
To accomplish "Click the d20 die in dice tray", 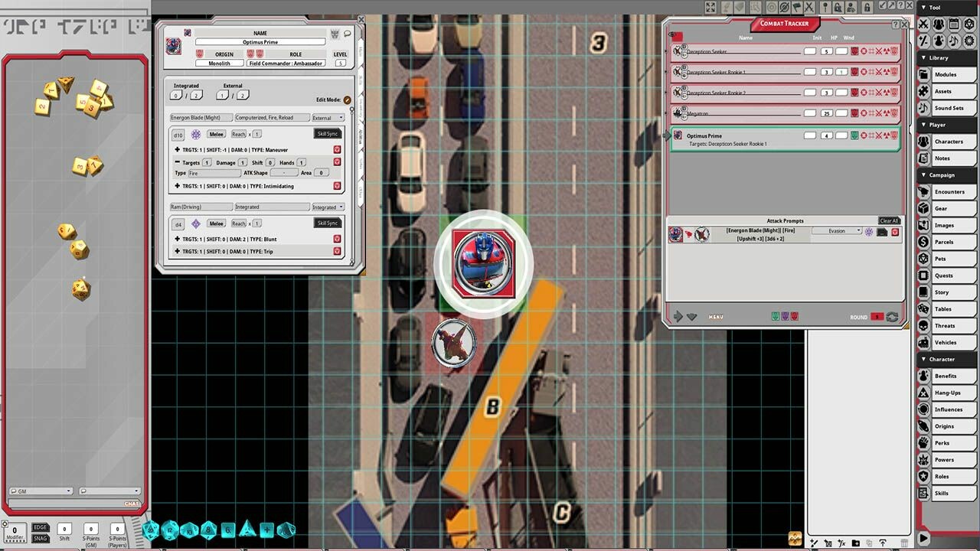I will pos(151,530).
